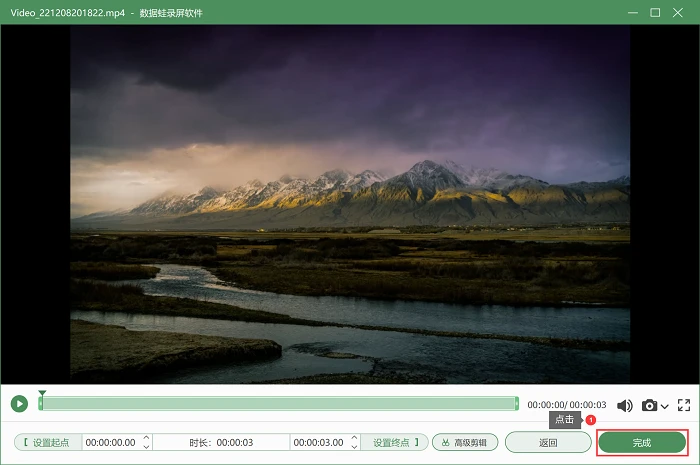Decrease start time with the down arrow
The width and height of the screenshot is (700, 465).
146,447
